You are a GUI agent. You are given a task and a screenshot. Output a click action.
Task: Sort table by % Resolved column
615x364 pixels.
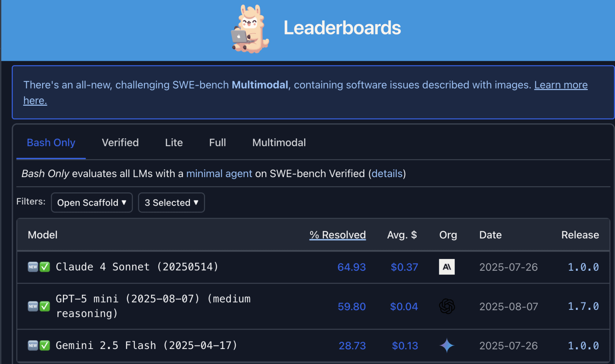pyautogui.click(x=338, y=235)
